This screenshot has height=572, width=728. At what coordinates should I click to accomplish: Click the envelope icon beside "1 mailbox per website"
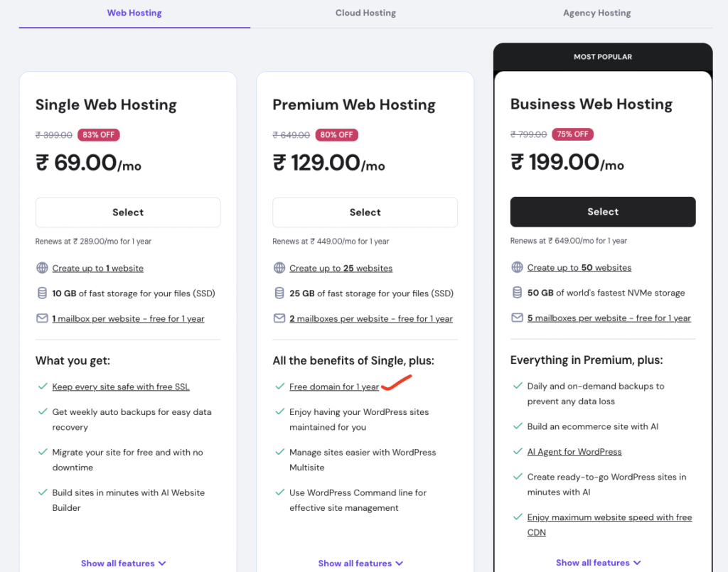(41, 318)
